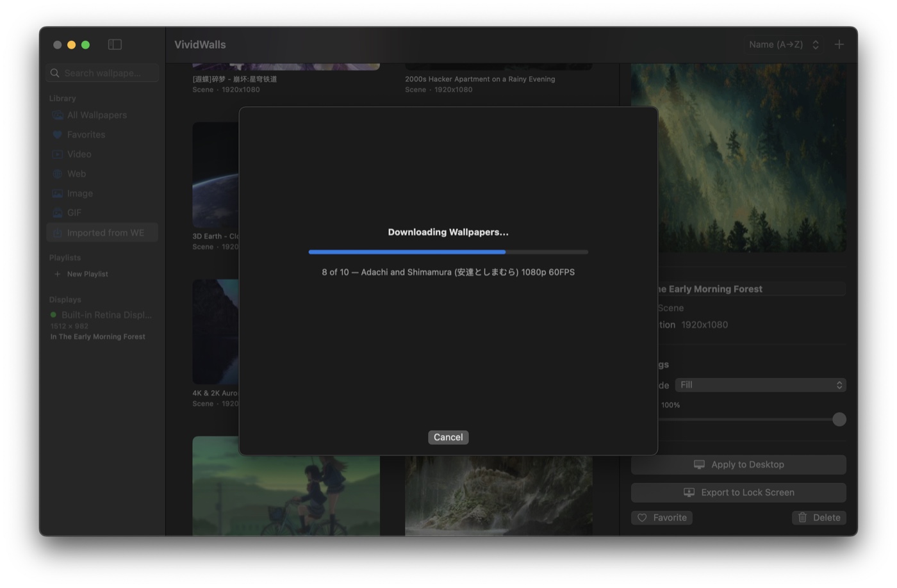This screenshot has height=588, width=897.
Task: Toggle the sidebar visibility icon
Action: 115,45
